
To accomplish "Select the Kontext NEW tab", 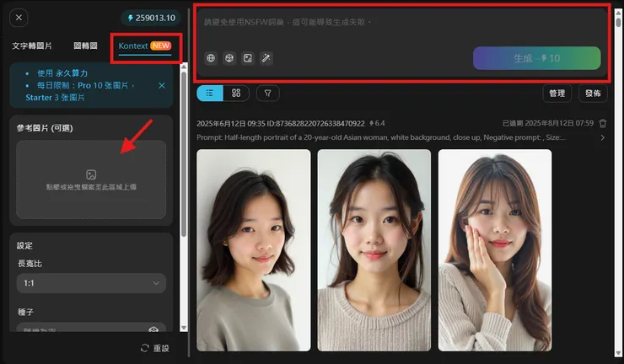I will [145, 46].
